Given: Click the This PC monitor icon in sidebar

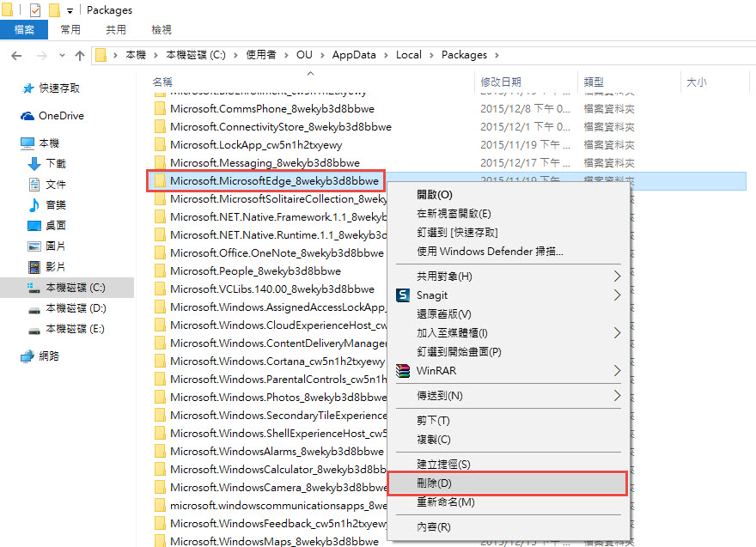Looking at the screenshot, I should pyautogui.click(x=27, y=143).
